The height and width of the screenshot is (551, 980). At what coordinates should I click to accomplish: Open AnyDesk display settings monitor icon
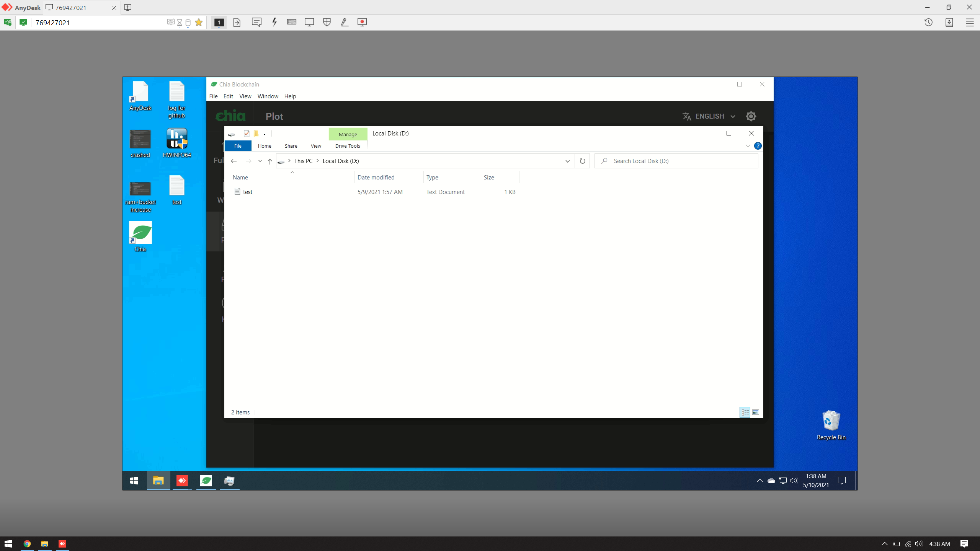(x=309, y=22)
